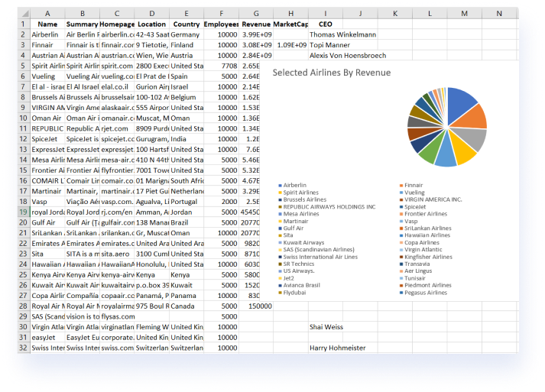Select column D header

[x=152, y=14]
